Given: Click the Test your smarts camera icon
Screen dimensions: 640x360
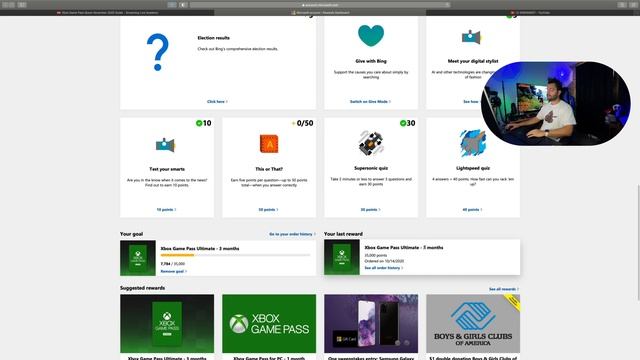Looking at the screenshot, I should point(165,144).
